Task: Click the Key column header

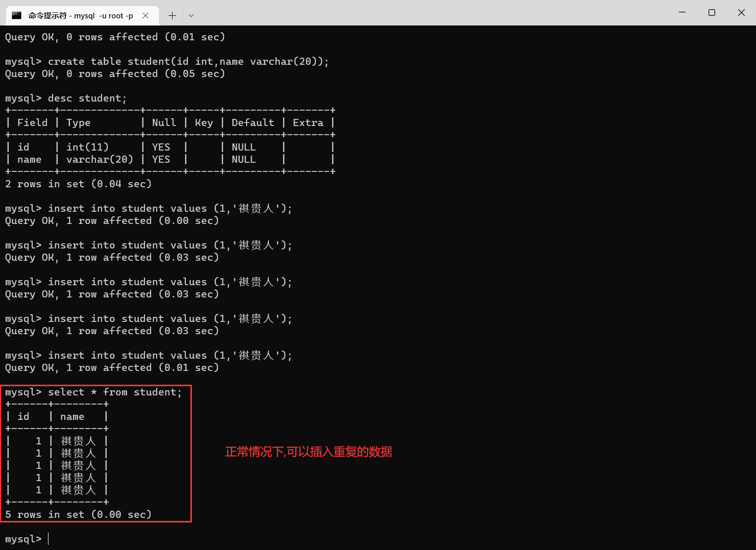Action: [204, 122]
